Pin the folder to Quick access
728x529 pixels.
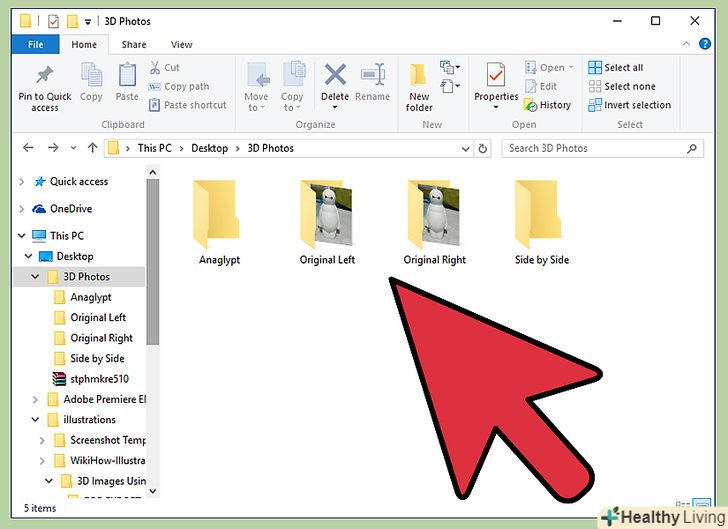click(x=45, y=89)
